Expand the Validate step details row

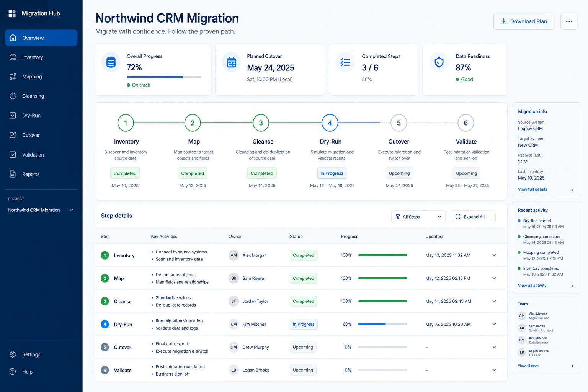494,370
